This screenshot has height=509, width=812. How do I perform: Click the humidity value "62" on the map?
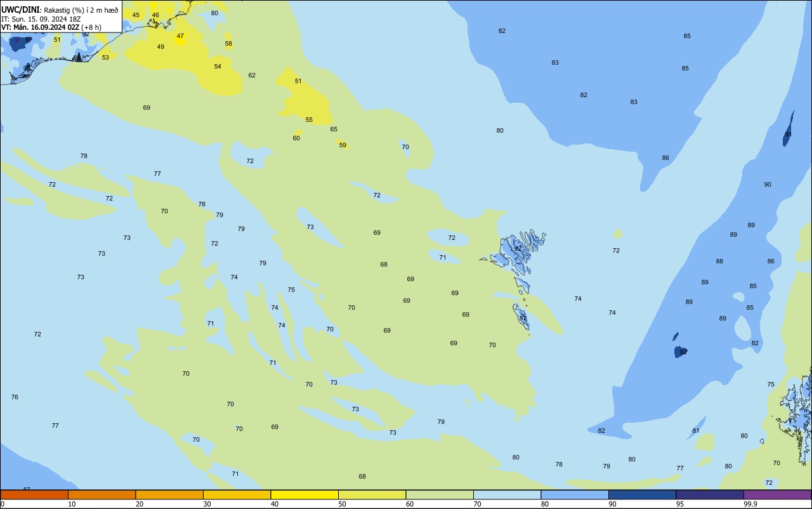pos(252,76)
